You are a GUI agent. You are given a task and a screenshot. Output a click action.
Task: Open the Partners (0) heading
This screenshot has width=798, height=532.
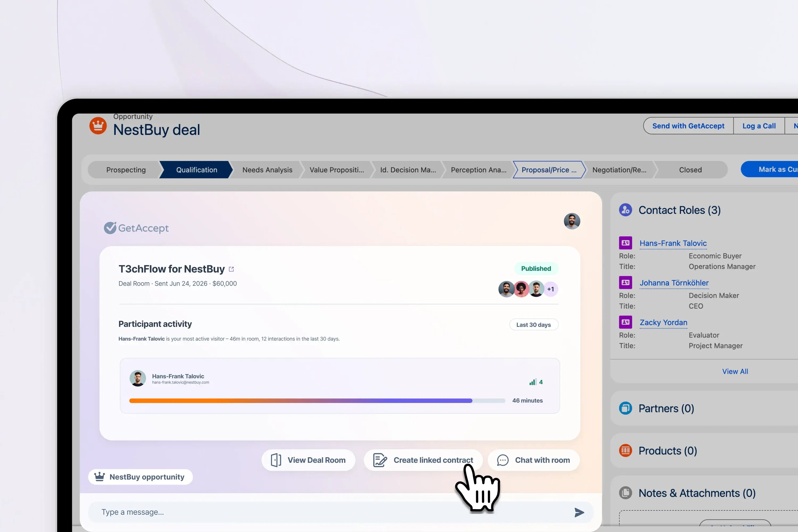[x=666, y=409]
